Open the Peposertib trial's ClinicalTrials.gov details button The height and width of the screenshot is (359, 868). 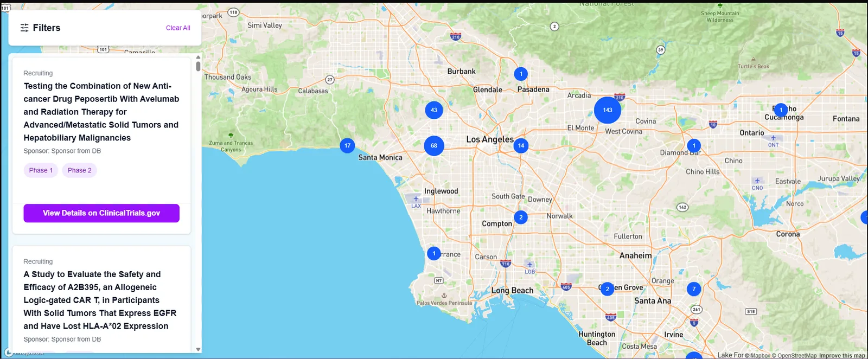[x=101, y=213]
